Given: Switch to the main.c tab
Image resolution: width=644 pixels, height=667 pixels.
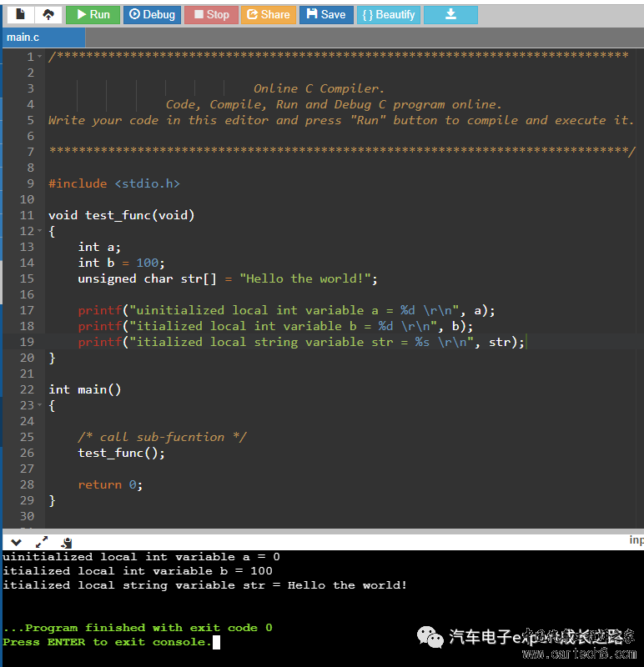Looking at the screenshot, I should pyautogui.click(x=43, y=38).
